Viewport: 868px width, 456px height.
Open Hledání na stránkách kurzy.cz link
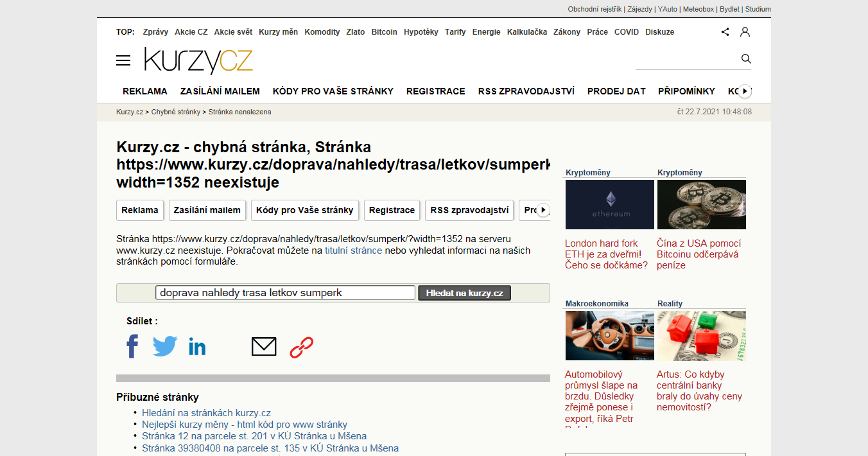(x=206, y=413)
